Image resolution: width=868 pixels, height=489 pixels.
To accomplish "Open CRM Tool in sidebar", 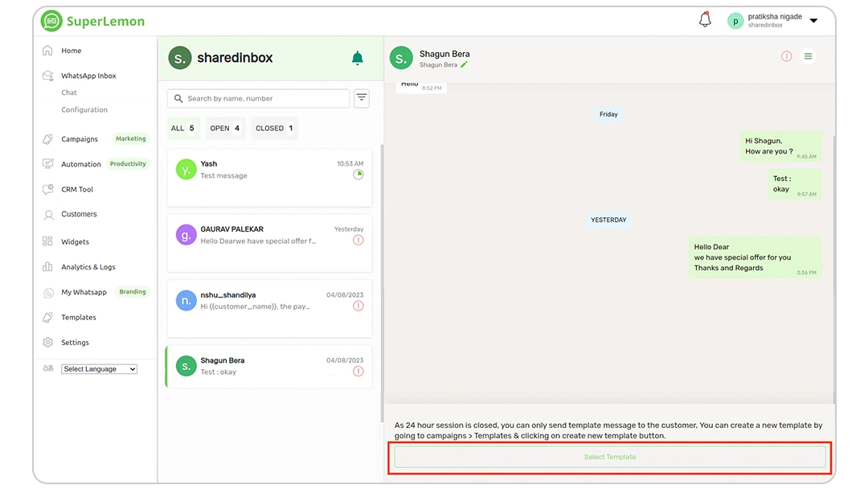I will point(77,189).
